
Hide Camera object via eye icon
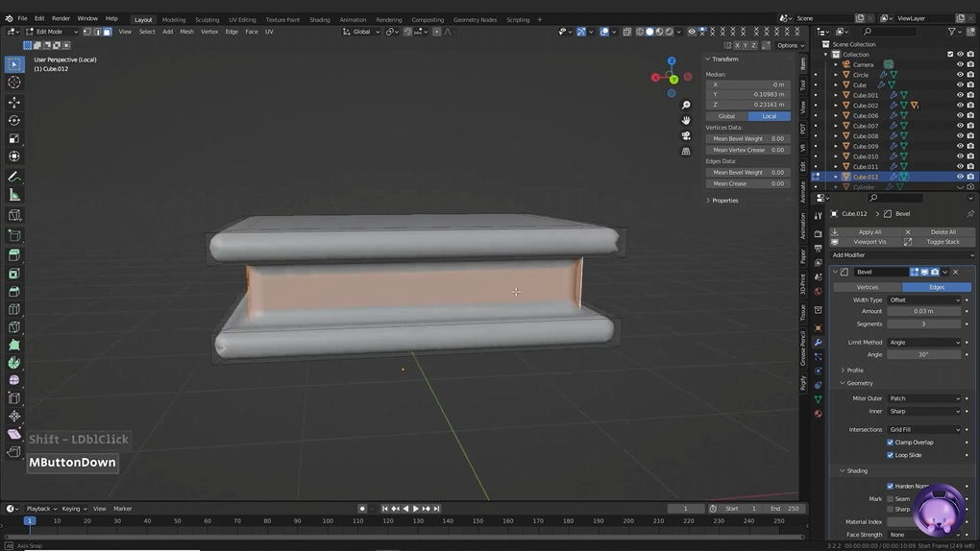click(x=960, y=64)
